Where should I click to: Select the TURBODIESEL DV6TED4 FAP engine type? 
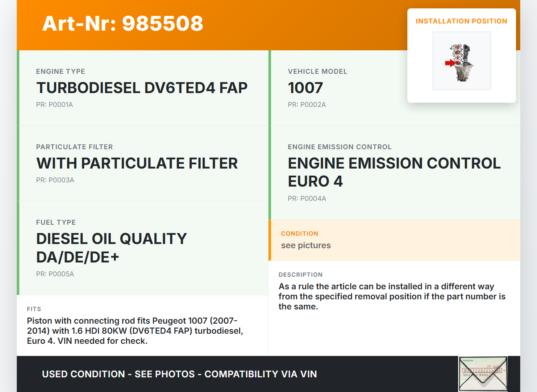pyautogui.click(x=142, y=88)
